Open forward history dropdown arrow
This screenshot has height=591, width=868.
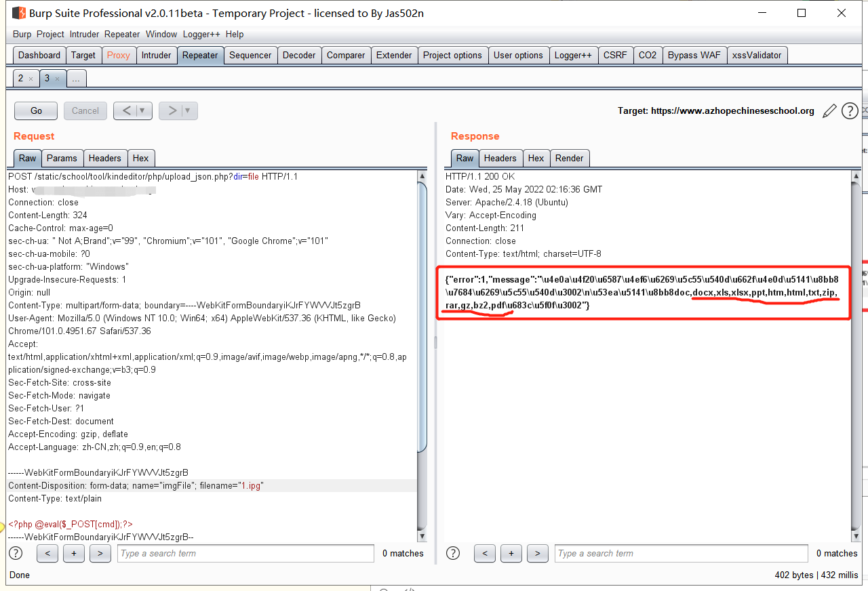(189, 110)
